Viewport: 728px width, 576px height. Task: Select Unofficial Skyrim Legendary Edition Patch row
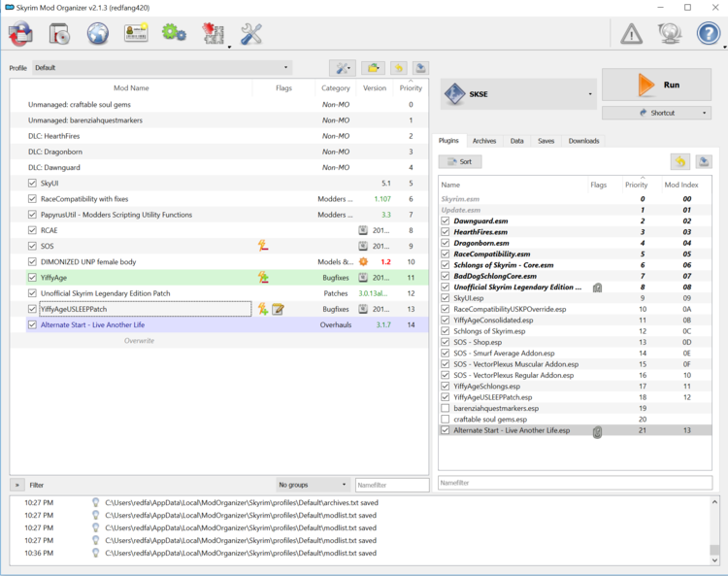point(219,293)
